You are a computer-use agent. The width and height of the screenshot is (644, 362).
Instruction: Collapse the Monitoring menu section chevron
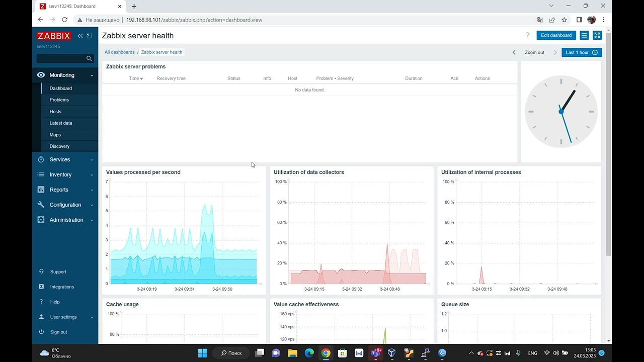(92, 75)
